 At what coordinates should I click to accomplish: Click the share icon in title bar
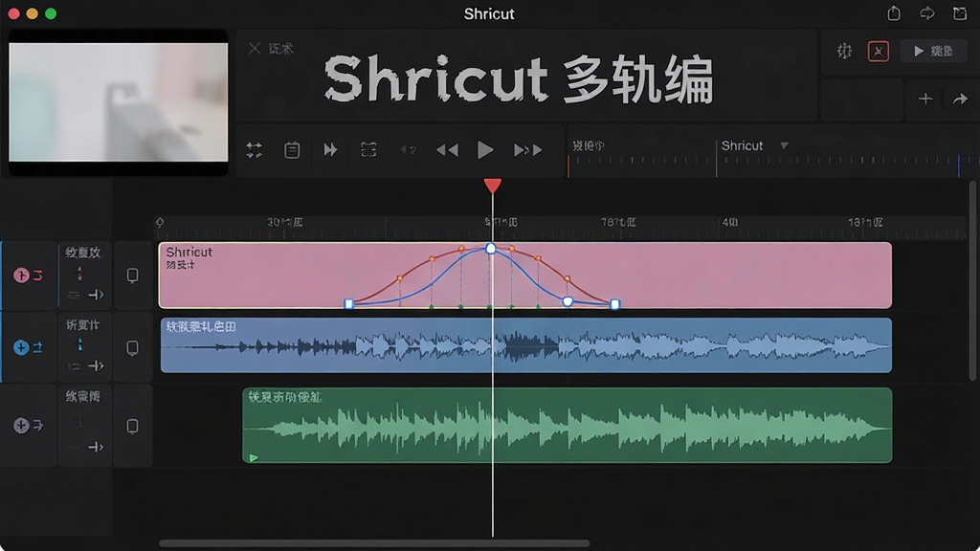pyautogui.click(x=894, y=13)
